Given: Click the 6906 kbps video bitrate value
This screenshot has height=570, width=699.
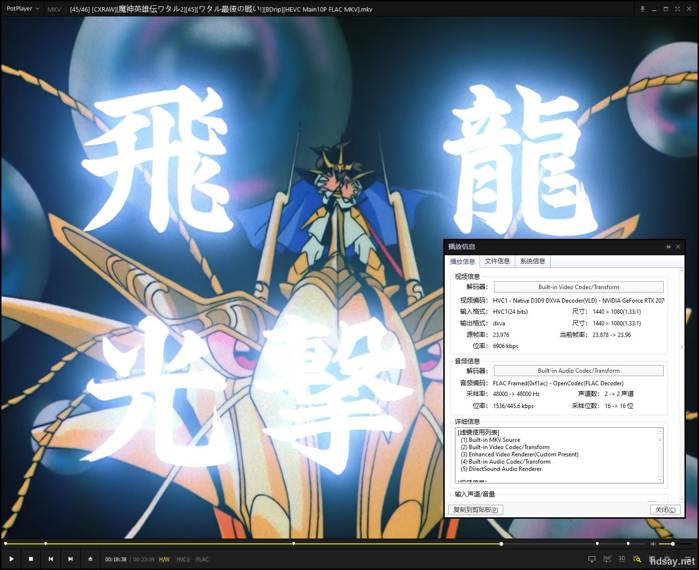Looking at the screenshot, I should (506, 346).
